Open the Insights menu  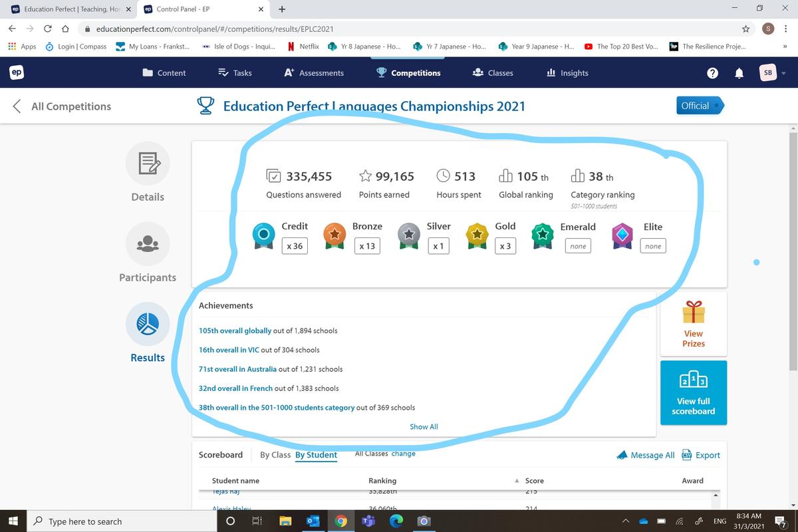tap(567, 73)
